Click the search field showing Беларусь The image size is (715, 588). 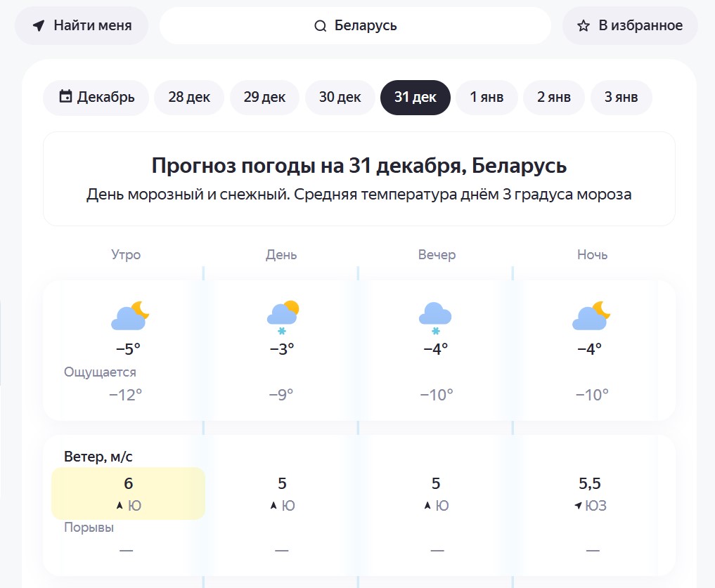pos(355,25)
